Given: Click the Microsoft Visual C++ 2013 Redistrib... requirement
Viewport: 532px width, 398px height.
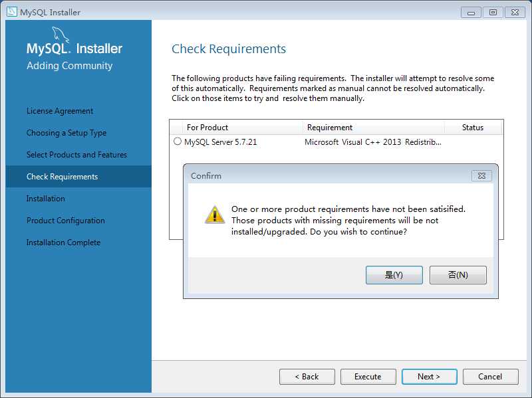Looking at the screenshot, I should click(373, 142).
